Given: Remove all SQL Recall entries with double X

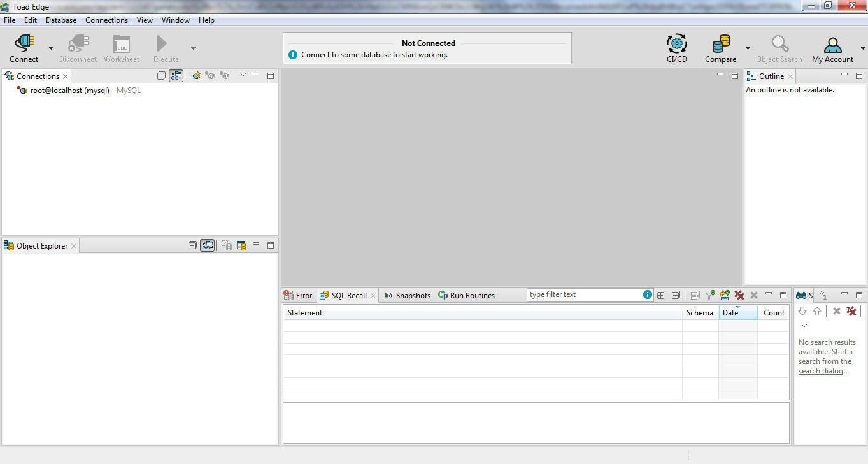Looking at the screenshot, I should point(739,295).
